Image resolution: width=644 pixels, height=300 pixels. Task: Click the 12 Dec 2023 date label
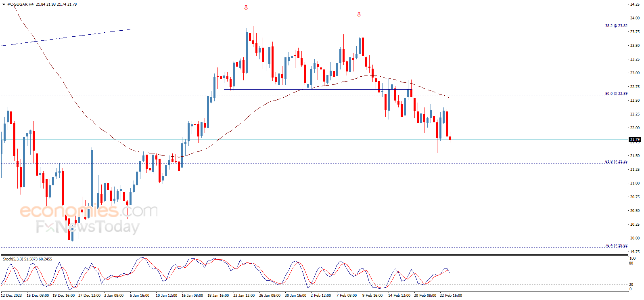pos(11,296)
